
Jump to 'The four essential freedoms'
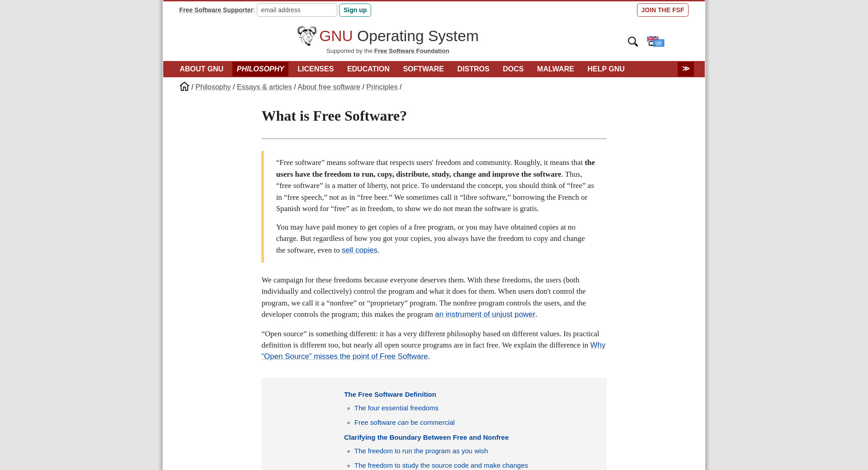(x=396, y=408)
